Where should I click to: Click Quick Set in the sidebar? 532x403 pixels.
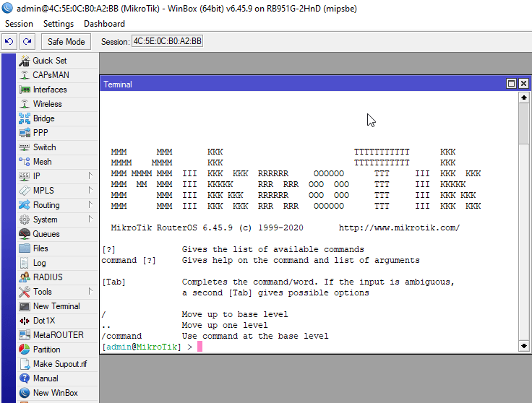pyautogui.click(x=49, y=61)
